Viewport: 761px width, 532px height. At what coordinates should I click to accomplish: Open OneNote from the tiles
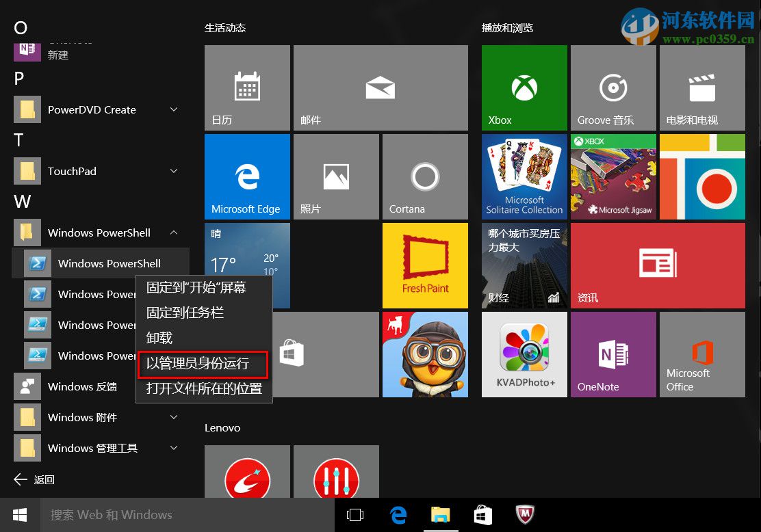(x=613, y=354)
